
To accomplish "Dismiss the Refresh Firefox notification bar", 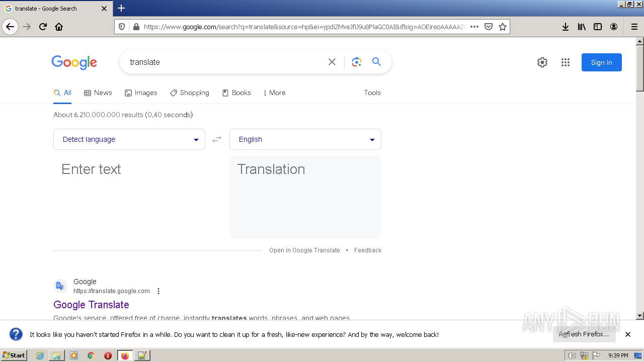I will (628, 334).
